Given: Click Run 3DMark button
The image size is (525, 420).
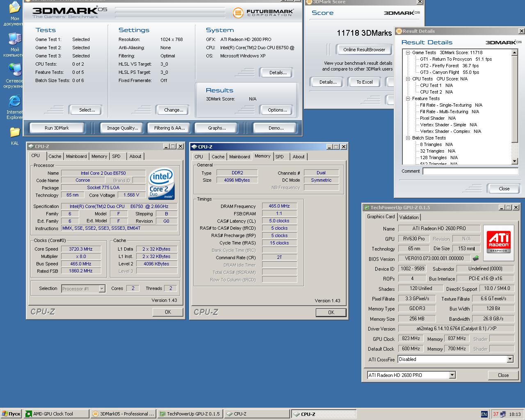Looking at the screenshot, I should coord(57,128).
